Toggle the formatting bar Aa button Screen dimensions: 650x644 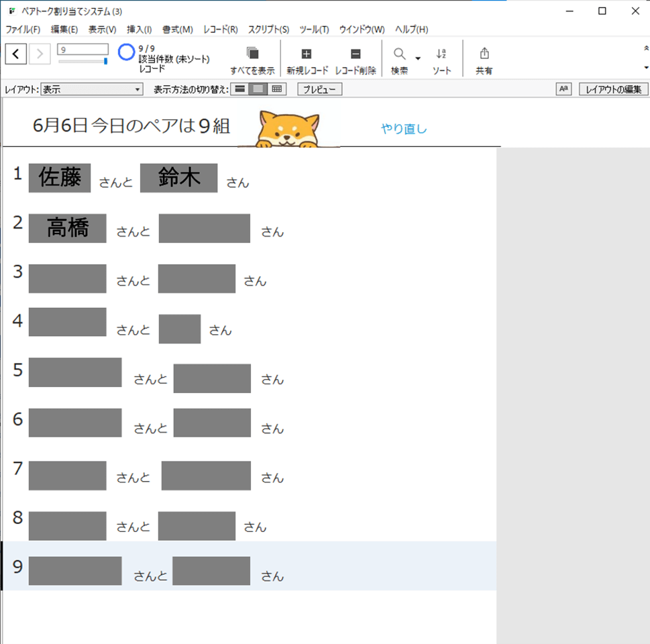coord(563,89)
